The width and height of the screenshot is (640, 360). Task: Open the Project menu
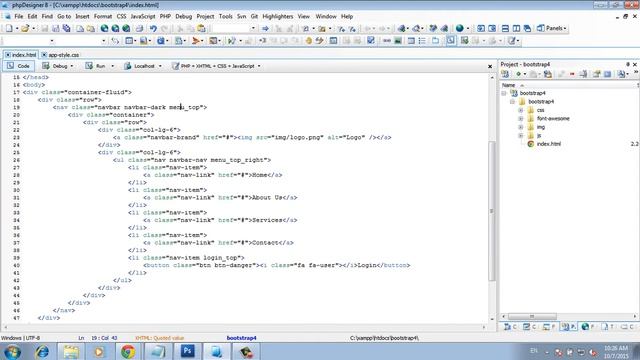[205, 16]
